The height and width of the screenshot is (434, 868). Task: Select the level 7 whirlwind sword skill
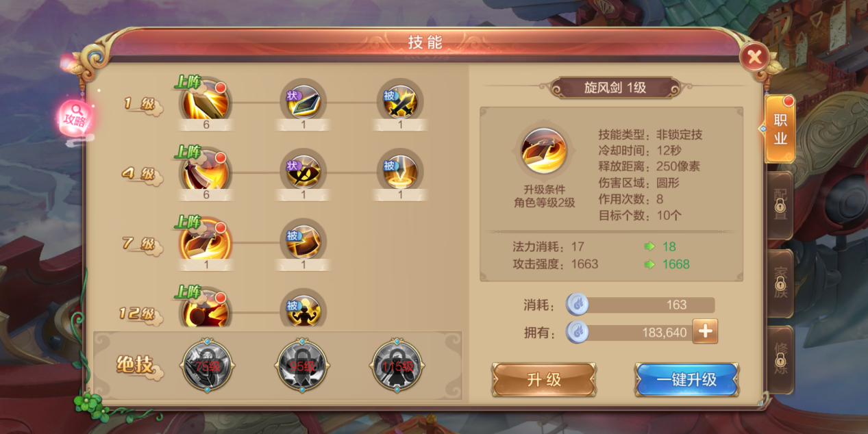(206, 241)
